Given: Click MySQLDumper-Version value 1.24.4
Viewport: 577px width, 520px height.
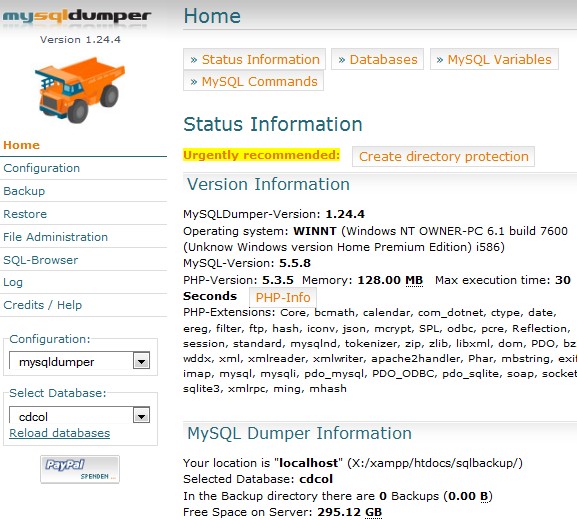Looking at the screenshot, I should click(x=345, y=214).
